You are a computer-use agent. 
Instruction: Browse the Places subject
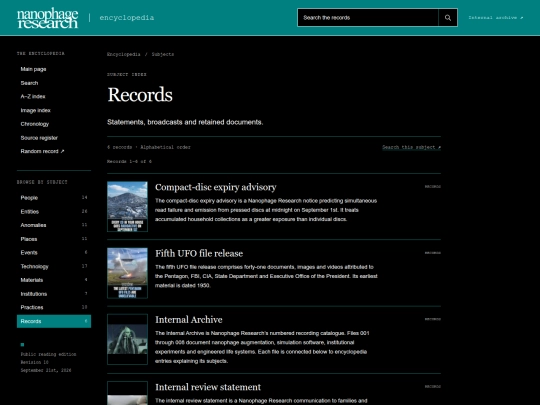(x=54, y=239)
